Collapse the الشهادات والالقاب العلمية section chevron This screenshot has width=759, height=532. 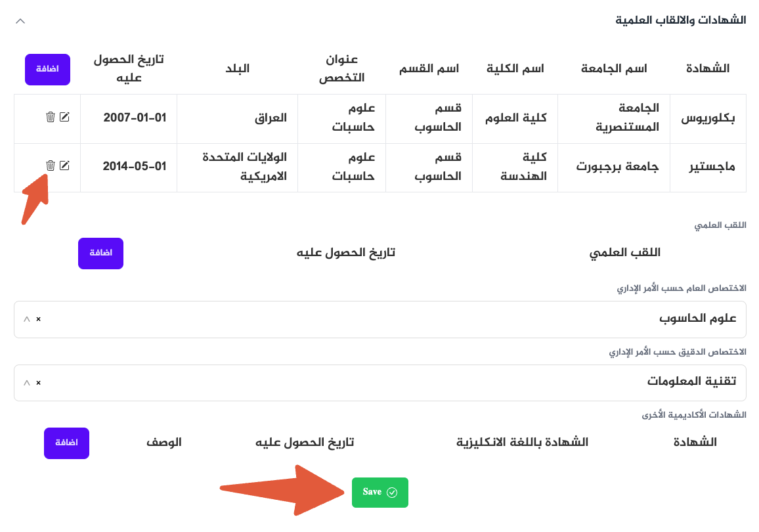(x=20, y=20)
